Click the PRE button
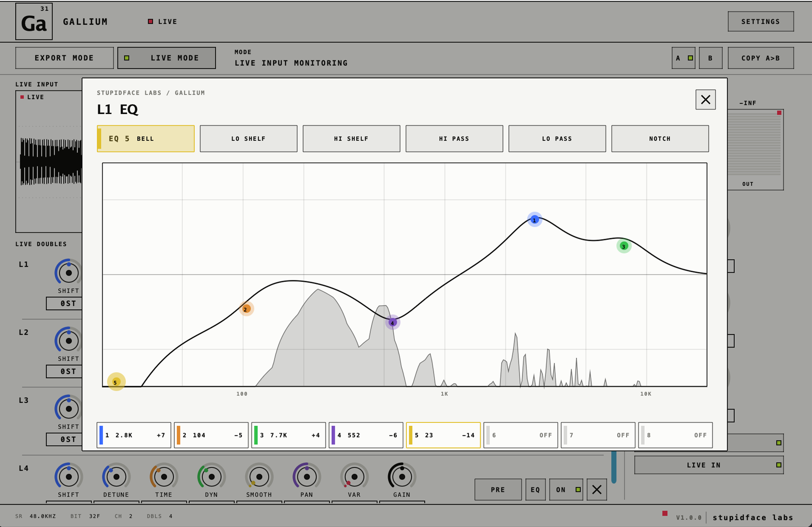The height and width of the screenshot is (527, 812). tap(498, 489)
